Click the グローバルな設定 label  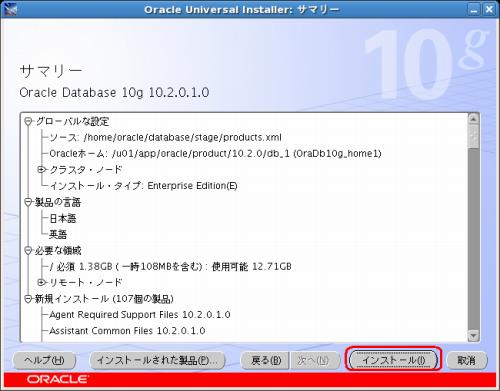(72, 121)
